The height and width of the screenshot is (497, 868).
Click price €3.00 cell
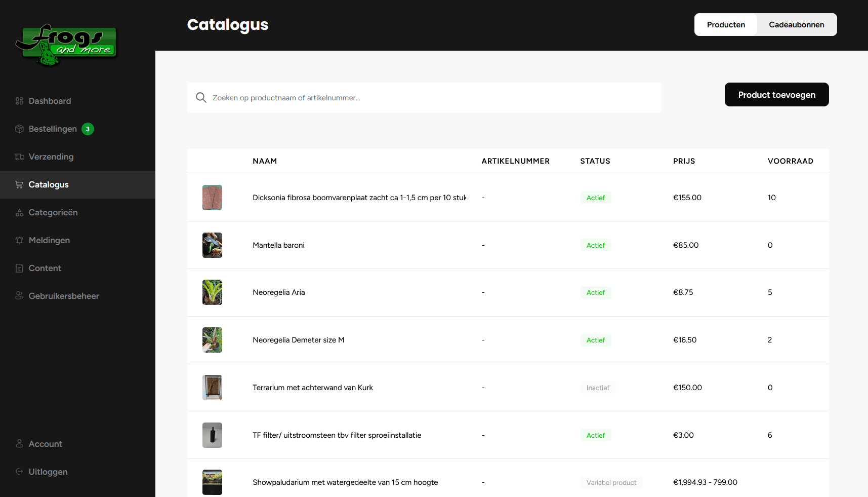coord(683,435)
